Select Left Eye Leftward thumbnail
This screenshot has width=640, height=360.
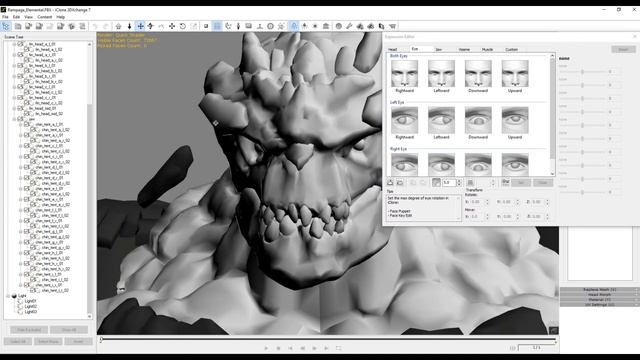pos(441,120)
